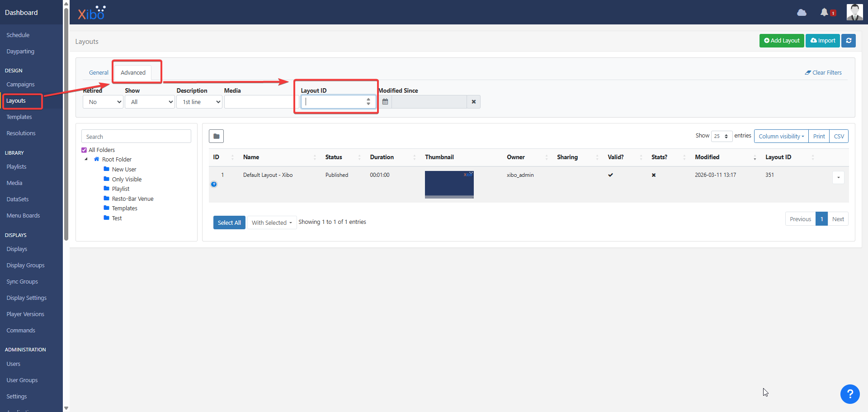Image resolution: width=868 pixels, height=412 pixels.
Task: Open the Description 1st line dropdown
Action: pos(199,102)
